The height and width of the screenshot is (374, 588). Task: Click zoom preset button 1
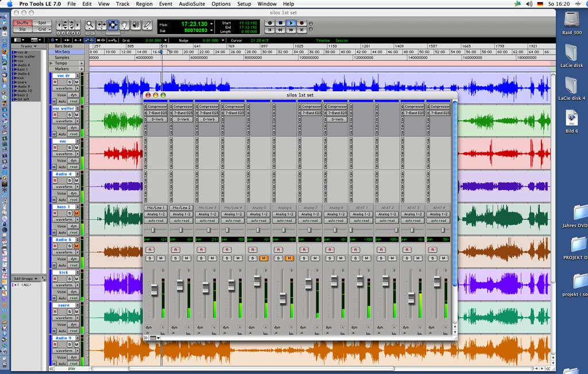point(59,33)
